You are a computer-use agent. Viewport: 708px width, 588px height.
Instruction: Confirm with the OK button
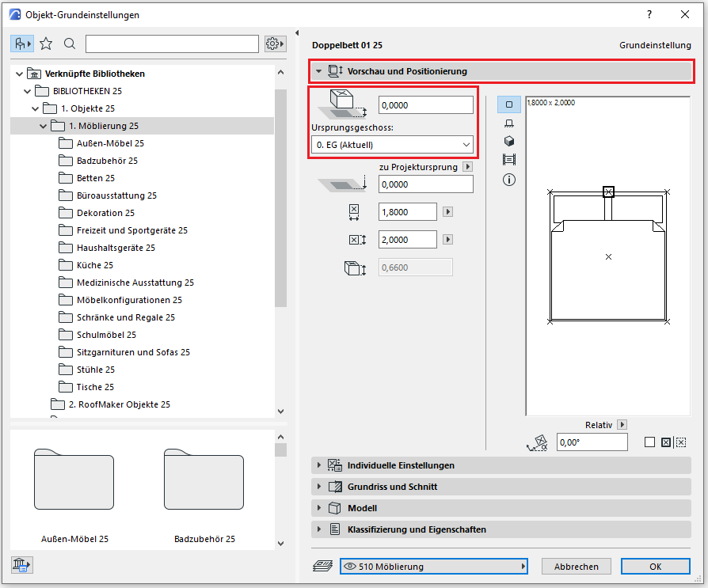655,567
